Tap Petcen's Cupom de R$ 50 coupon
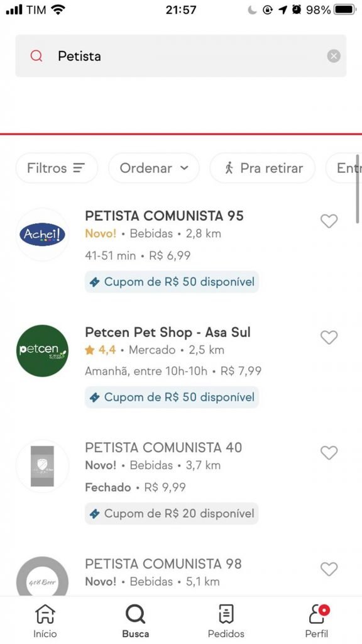Image resolution: width=362 pixels, height=644 pixels. pos(172,397)
